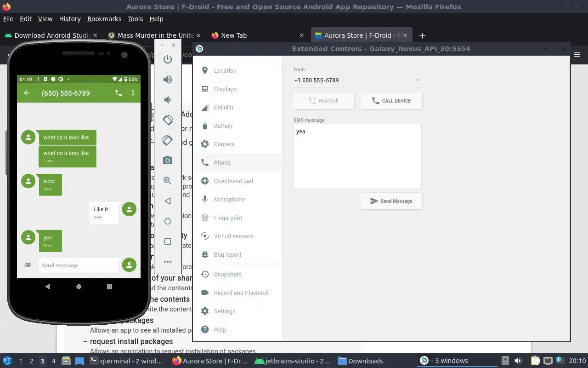The image size is (588, 368).
Task: Open Firefox File menu
Action: point(8,19)
